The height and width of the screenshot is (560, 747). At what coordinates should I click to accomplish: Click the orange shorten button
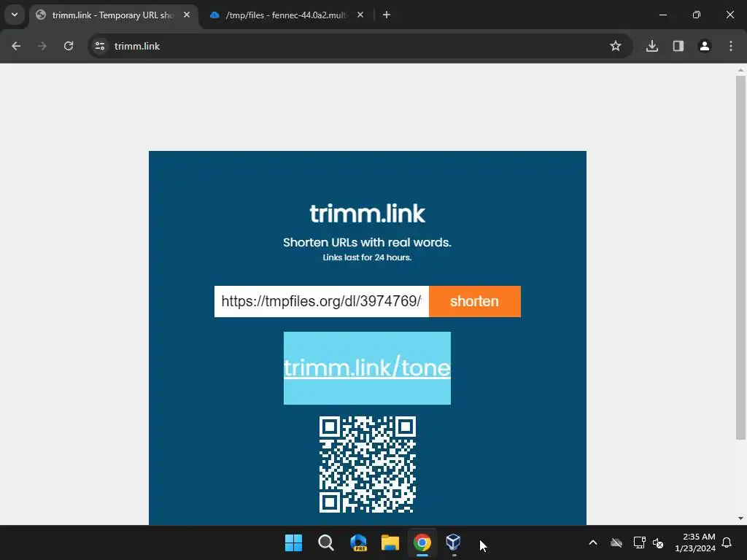474,301
